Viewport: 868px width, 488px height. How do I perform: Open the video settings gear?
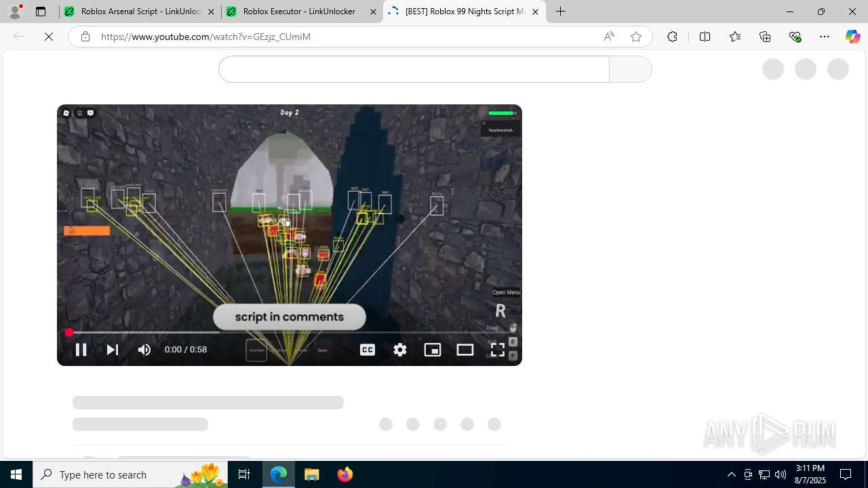400,350
